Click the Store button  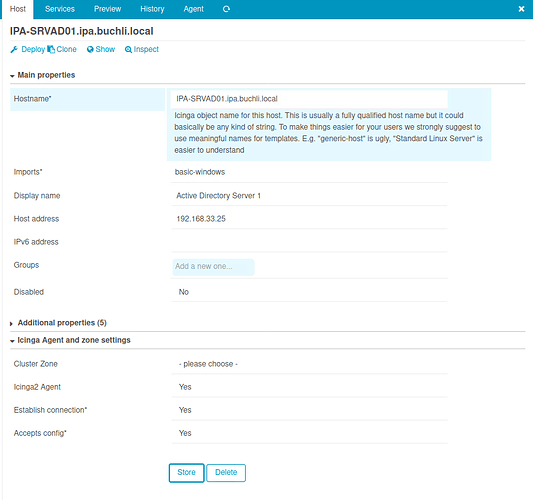(x=187, y=472)
